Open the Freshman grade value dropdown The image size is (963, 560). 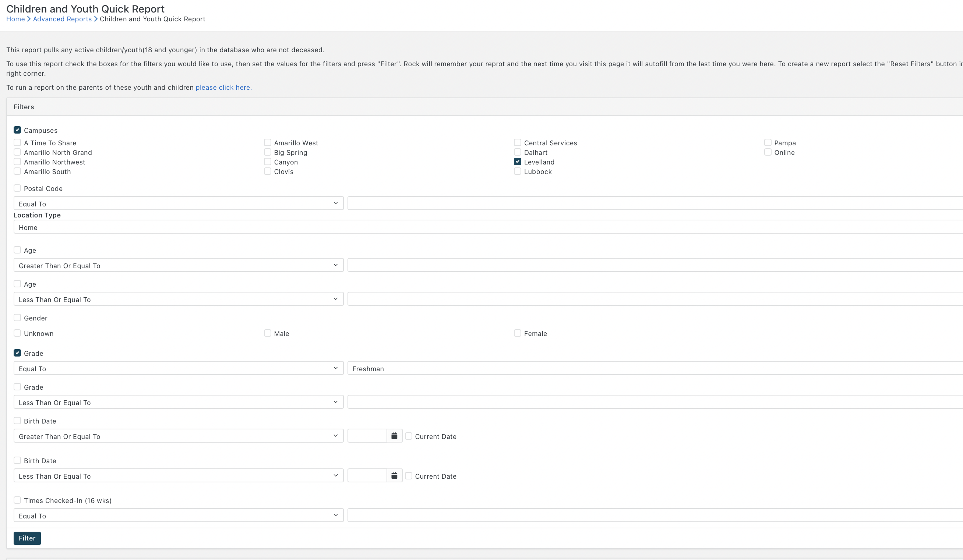[655, 368]
